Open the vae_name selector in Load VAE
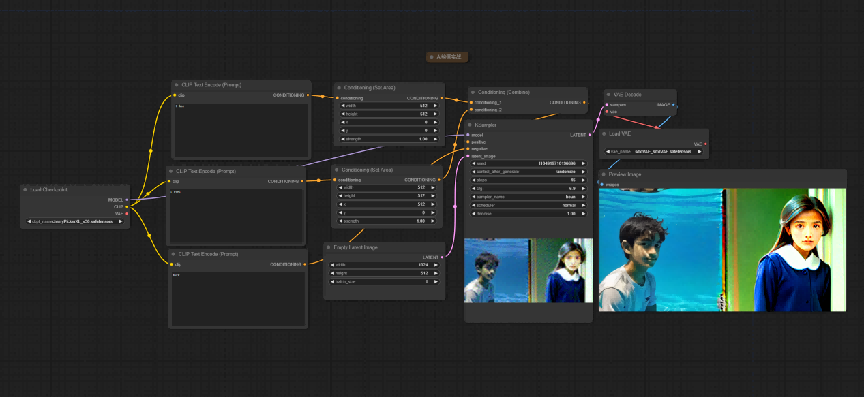 (x=654, y=151)
